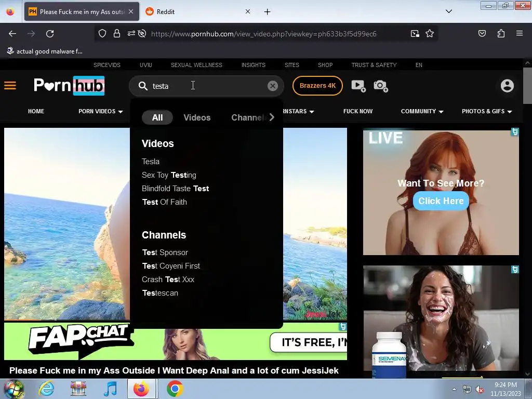Expand the PHOTOS & GIFS dropdown
This screenshot has height=399, width=532.
(x=487, y=111)
